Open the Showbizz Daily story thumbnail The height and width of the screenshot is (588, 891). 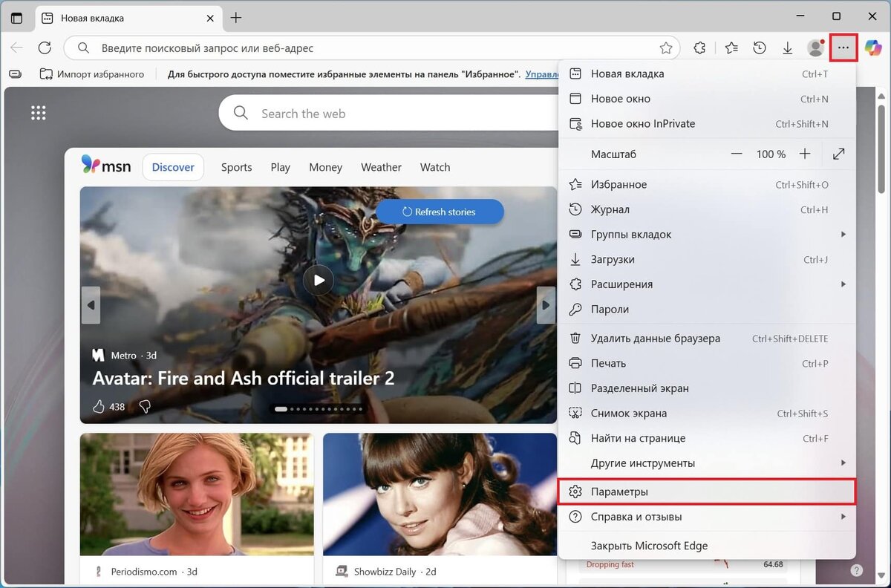(x=440, y=494)
